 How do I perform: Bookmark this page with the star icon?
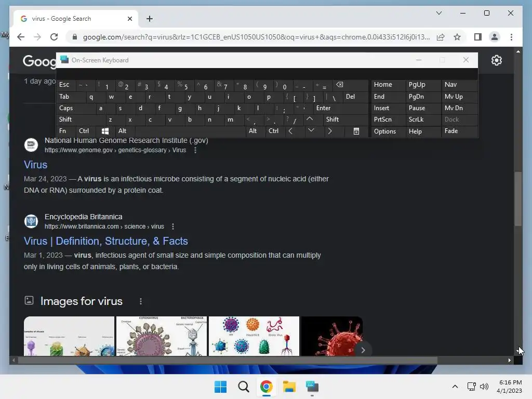(x=457, y=37)
